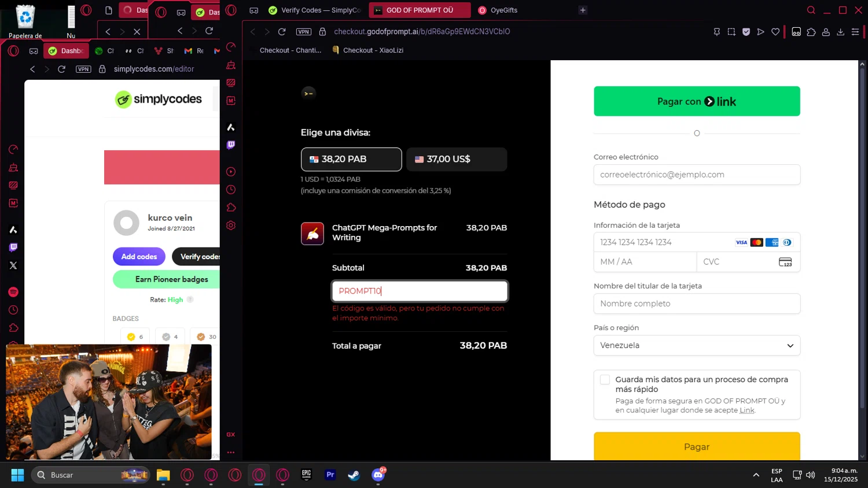
Task: Select 38,20 PAB currency option
Action: 351,159
